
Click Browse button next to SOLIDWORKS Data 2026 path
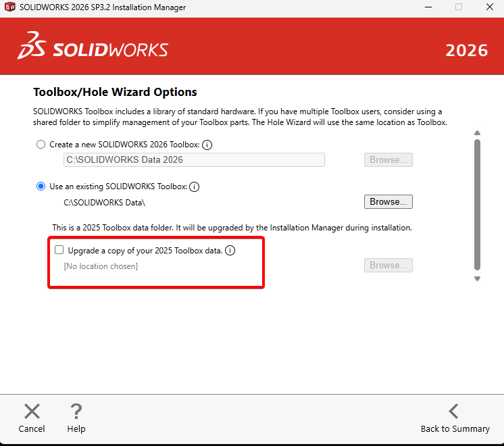pyautogui.click(x=388, y=159)
